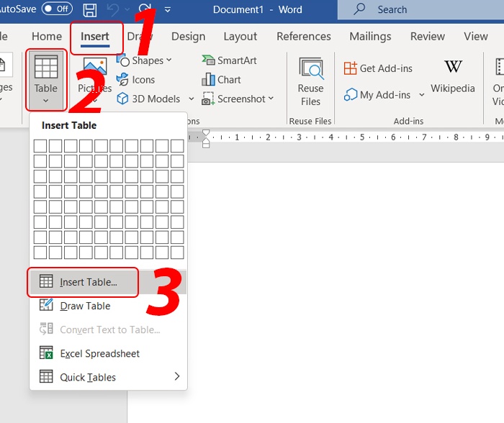Click the Icons button
Image resolution: width=504 pixels, height=423 pixels.
[135, 80]
